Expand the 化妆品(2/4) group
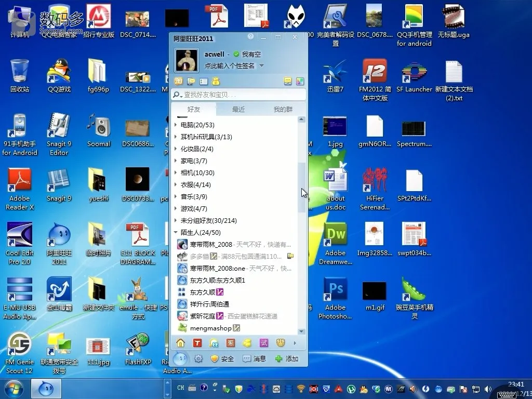This screenshot has width=532, height=399. click(x=176, y=149)
